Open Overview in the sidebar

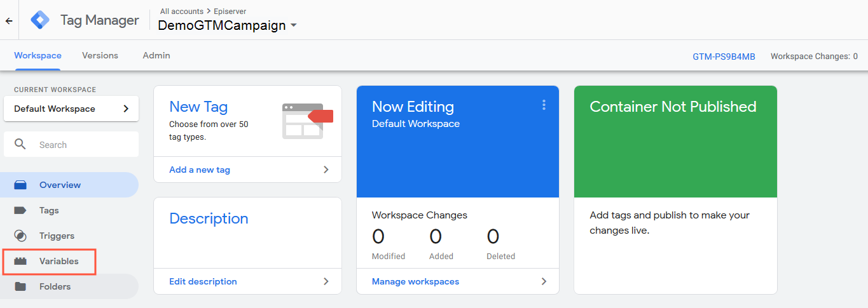pos(69,185)
